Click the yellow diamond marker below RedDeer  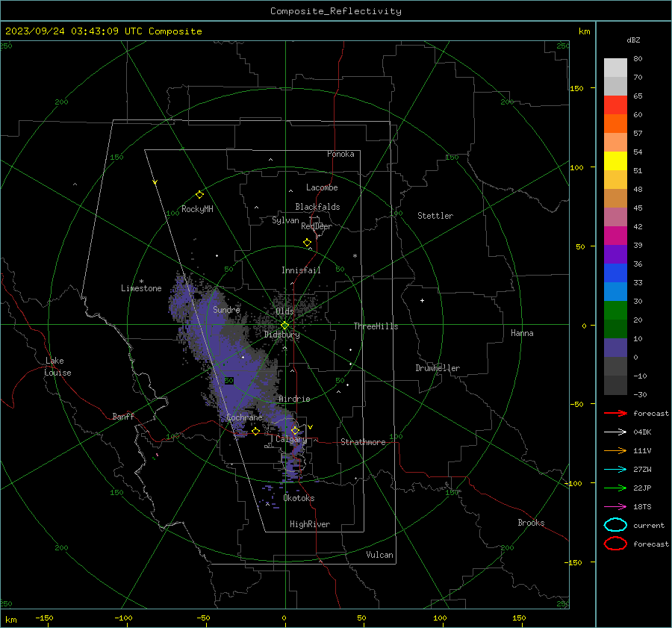click(x=307, y=243)
